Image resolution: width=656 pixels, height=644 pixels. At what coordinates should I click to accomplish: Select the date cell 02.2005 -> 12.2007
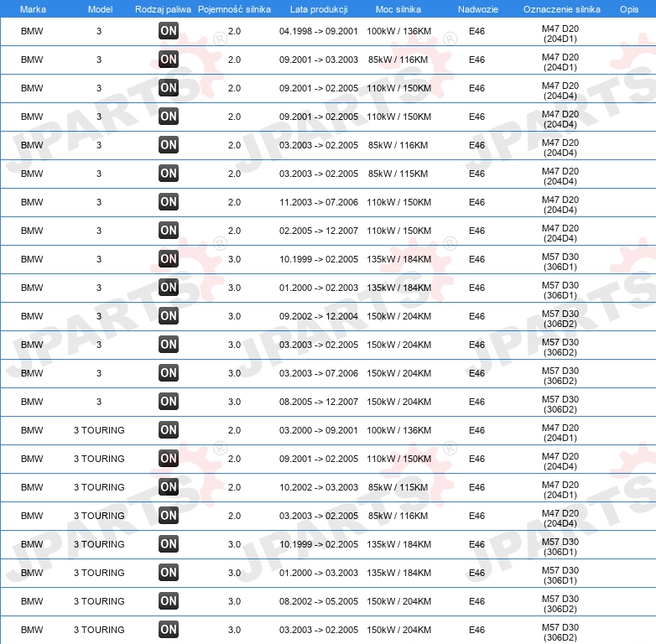tap(319, 231)
